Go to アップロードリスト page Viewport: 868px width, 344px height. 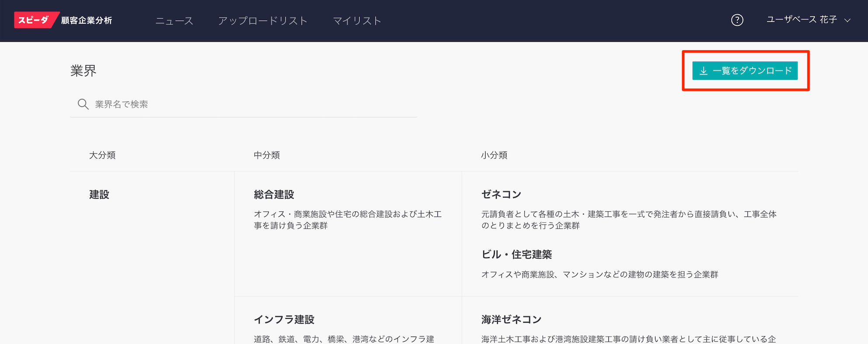[263, 21]
